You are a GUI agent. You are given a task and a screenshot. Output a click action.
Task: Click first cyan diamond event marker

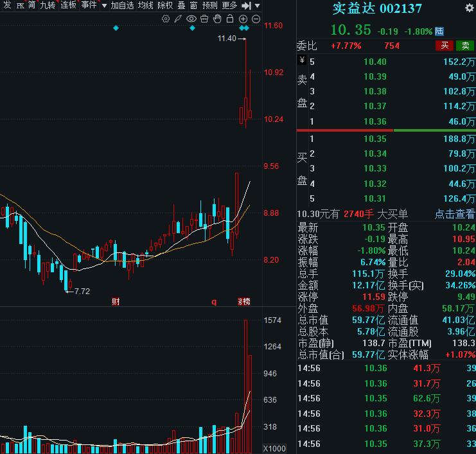pyautogui.click(x=116, y=28)
